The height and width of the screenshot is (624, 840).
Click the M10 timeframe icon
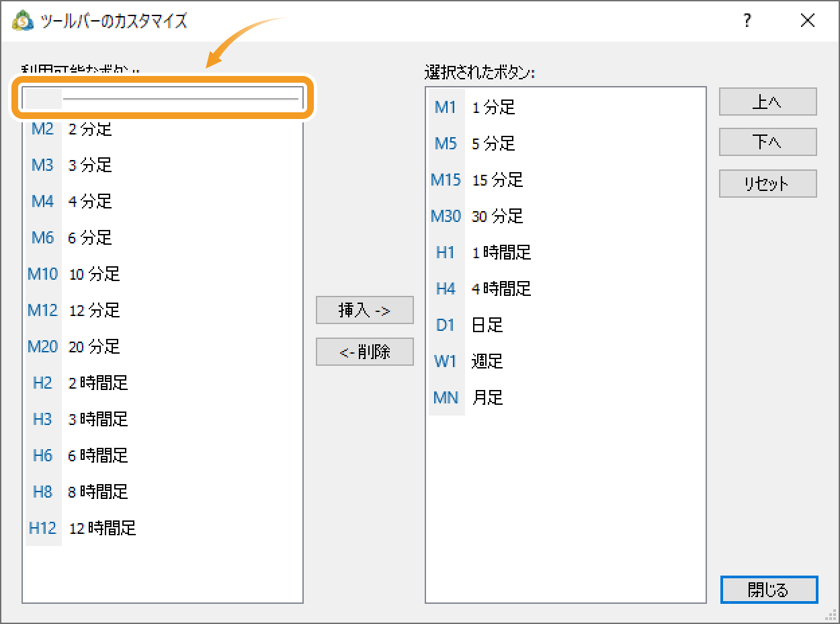43,274
